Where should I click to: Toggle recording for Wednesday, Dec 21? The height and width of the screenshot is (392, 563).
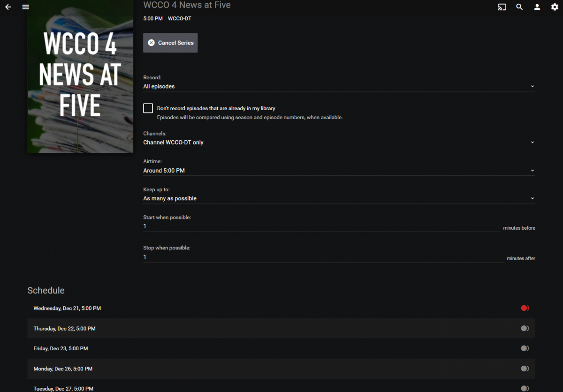pyautogui.click(x=525, y=308)
